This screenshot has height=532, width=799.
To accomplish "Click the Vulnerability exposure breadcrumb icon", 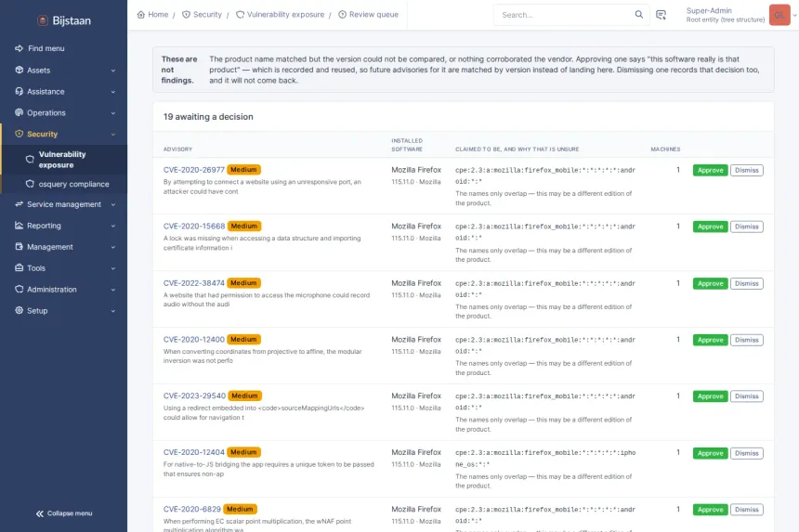I will pyautogui.click(x=240, y=15).
